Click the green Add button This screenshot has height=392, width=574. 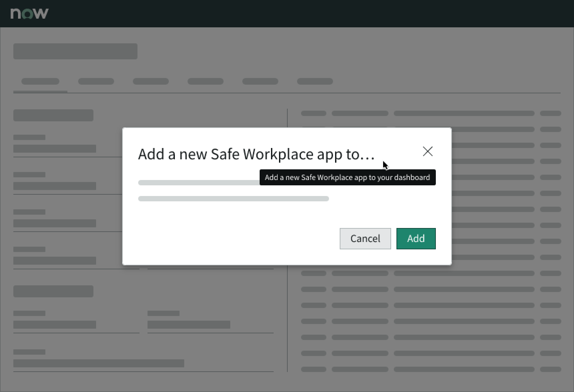(416, 239)
